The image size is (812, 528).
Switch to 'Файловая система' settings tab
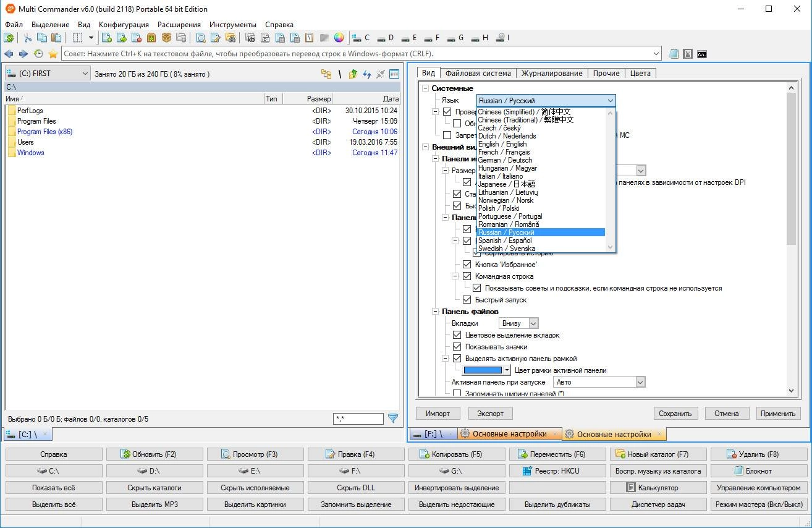[478, 73]
